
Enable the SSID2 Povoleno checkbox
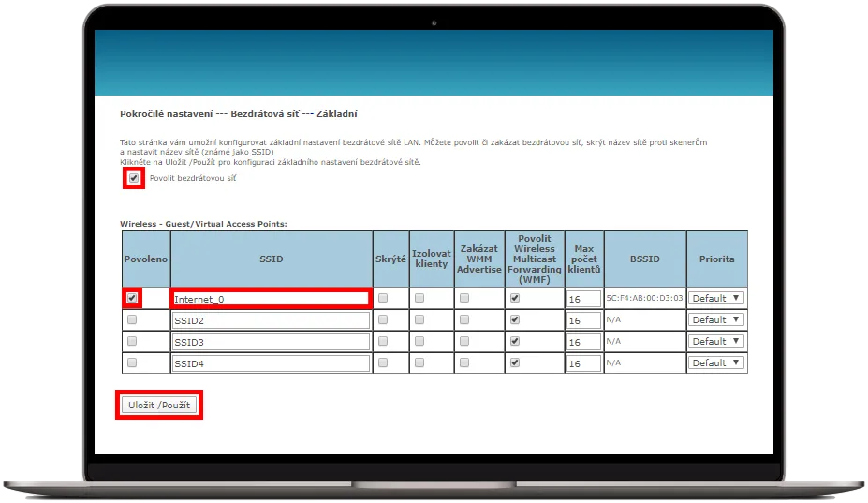[x=132, y=319]
